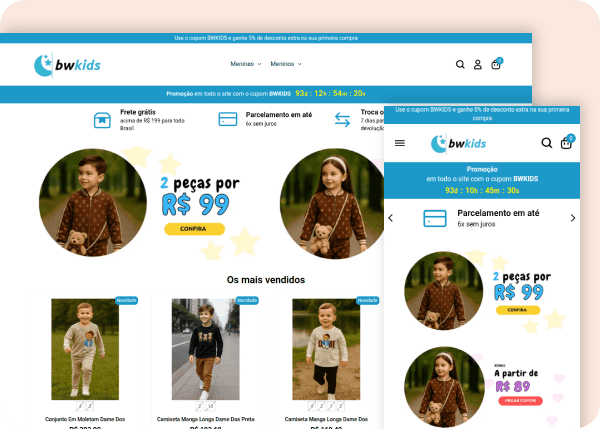The height and width of the screenshot is (429, 600).
Task: Click the desktop search magnifier icon
Action: 460,64
